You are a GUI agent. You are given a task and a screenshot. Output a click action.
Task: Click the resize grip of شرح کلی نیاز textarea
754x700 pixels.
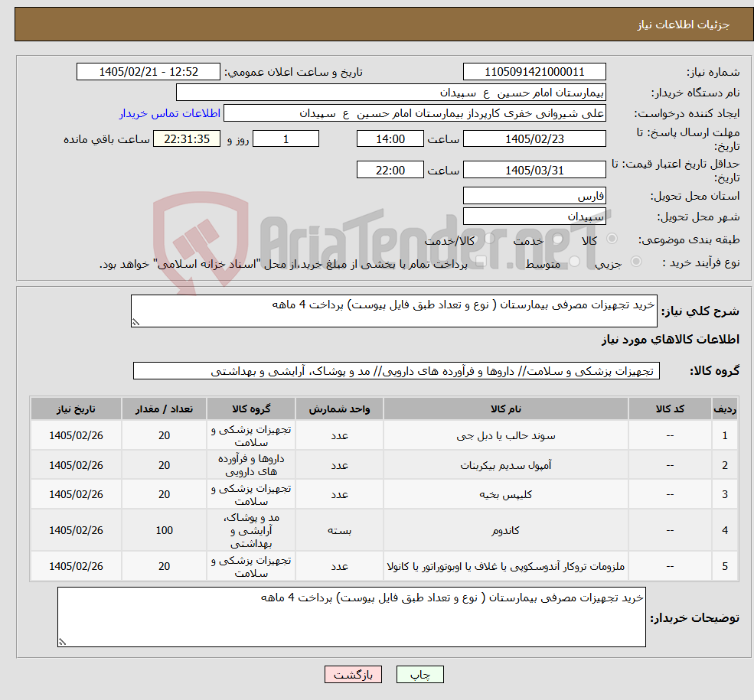[x=135, y=322]
